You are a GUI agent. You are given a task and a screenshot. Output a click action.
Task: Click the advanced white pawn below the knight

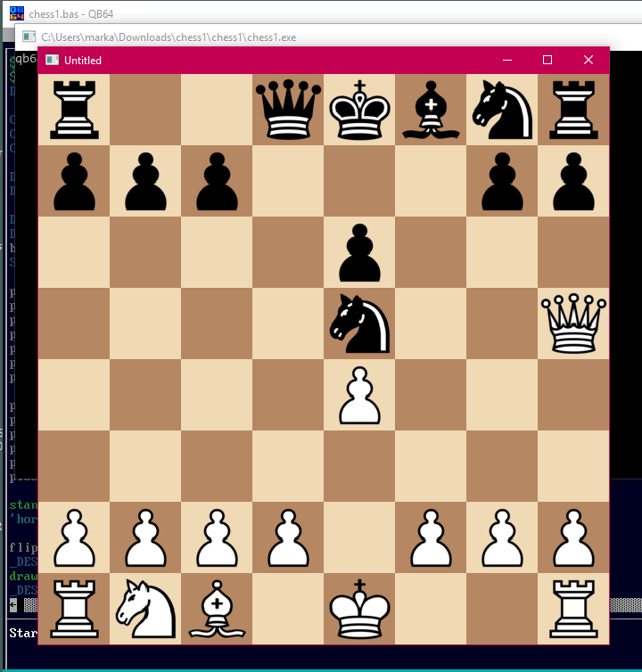(359, 395)
